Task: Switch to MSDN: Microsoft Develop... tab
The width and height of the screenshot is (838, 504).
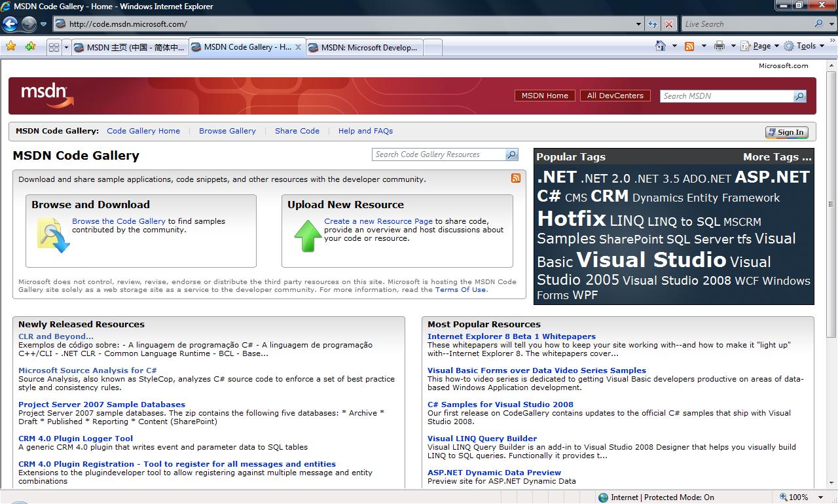Action: point(364,47)
